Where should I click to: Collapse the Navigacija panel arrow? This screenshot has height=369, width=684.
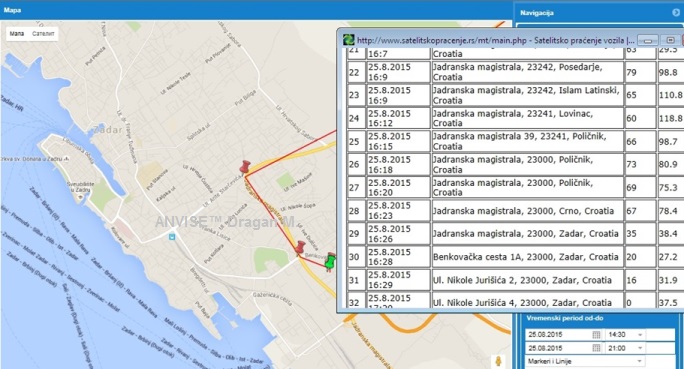tap(676, 13)
